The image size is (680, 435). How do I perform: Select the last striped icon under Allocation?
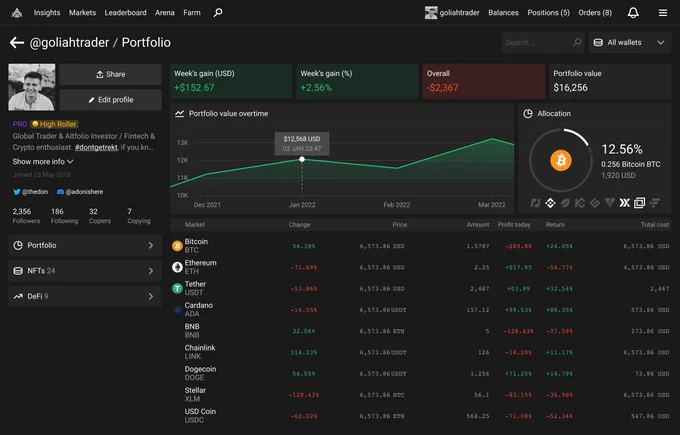tap(654, 203)
